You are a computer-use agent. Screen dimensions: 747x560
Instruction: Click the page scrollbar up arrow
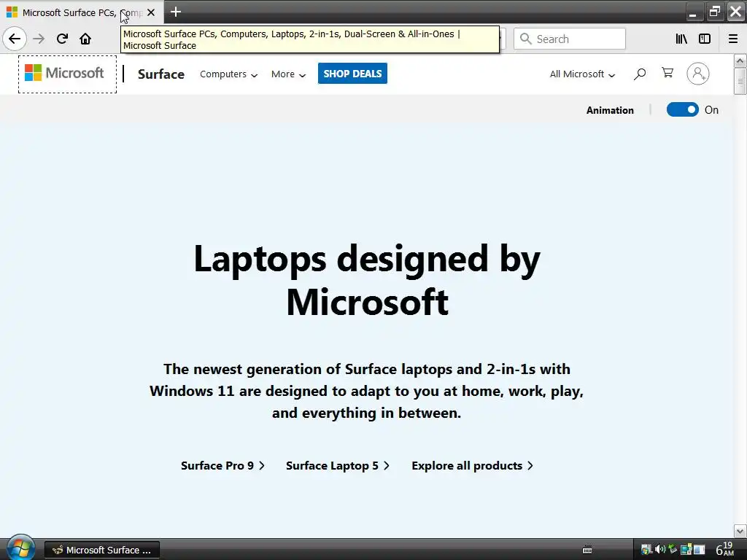point(740,61)
